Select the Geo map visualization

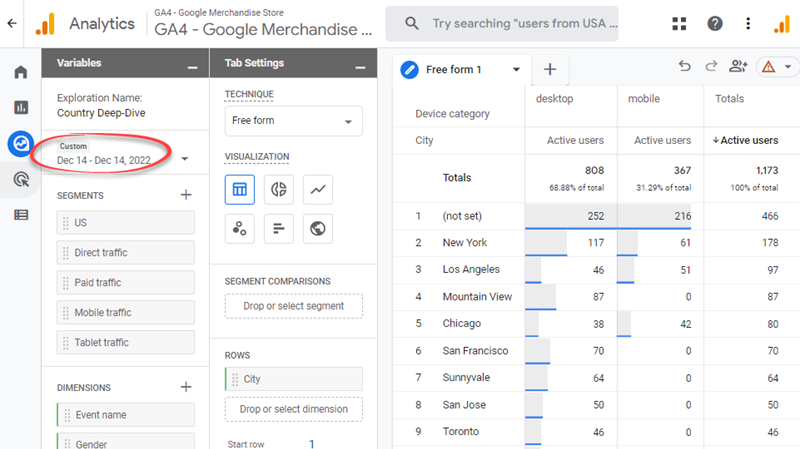coord(318,228)
